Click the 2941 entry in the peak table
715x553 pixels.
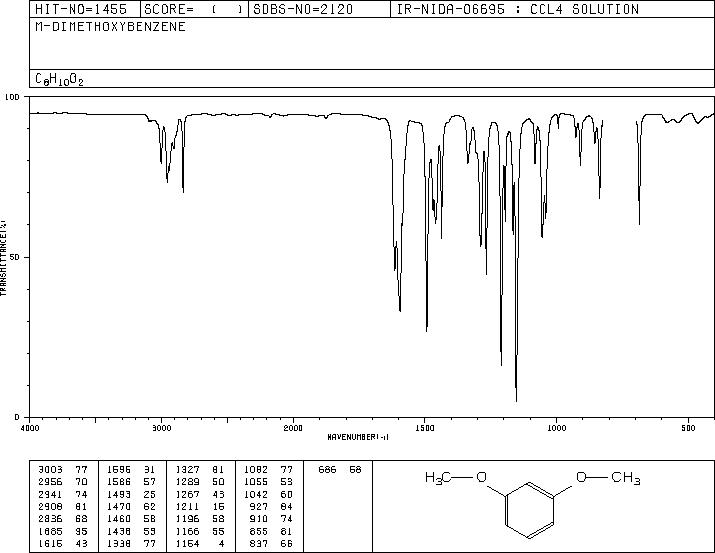[x=50, y=494]
